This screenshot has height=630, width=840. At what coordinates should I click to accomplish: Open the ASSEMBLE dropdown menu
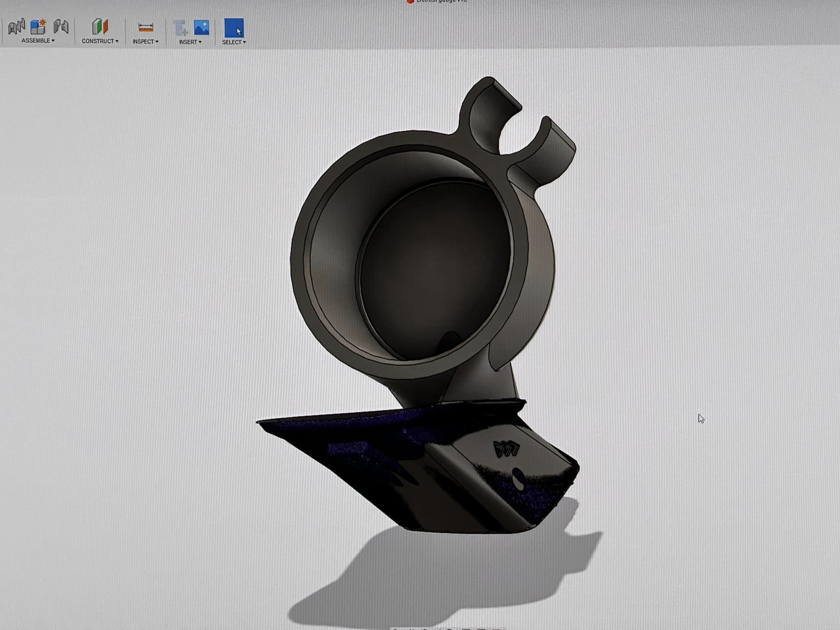38,41
